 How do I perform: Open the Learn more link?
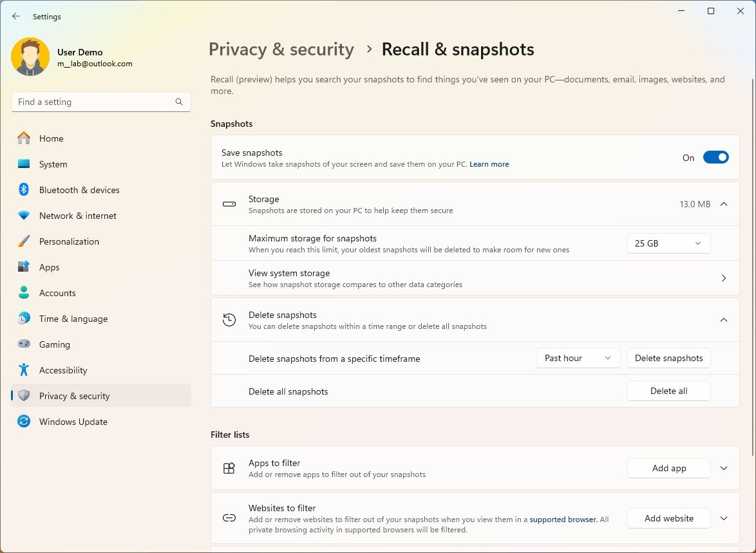point(489,164)
